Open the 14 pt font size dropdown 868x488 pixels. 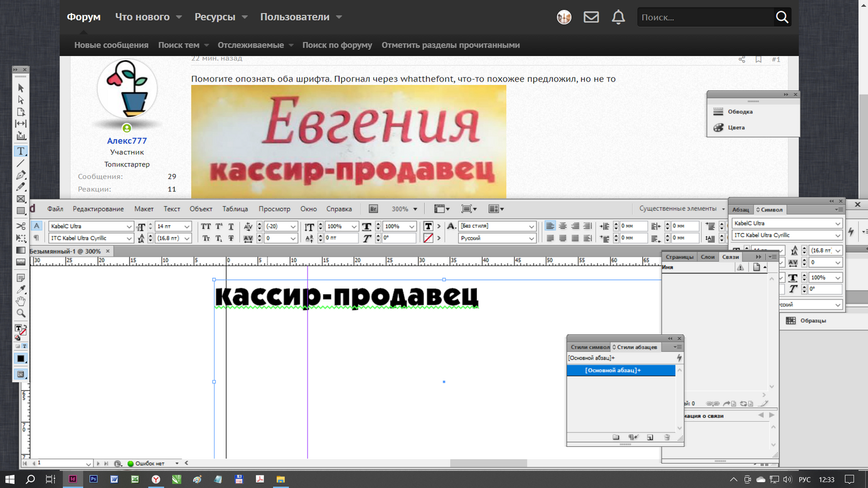[186, 226]
